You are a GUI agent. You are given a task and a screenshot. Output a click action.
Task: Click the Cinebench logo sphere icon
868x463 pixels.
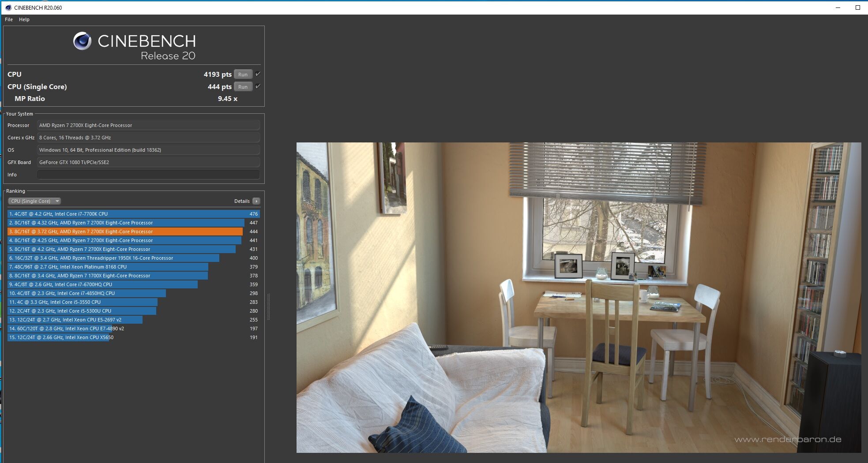pyautogui.click(x=82, y=41)
